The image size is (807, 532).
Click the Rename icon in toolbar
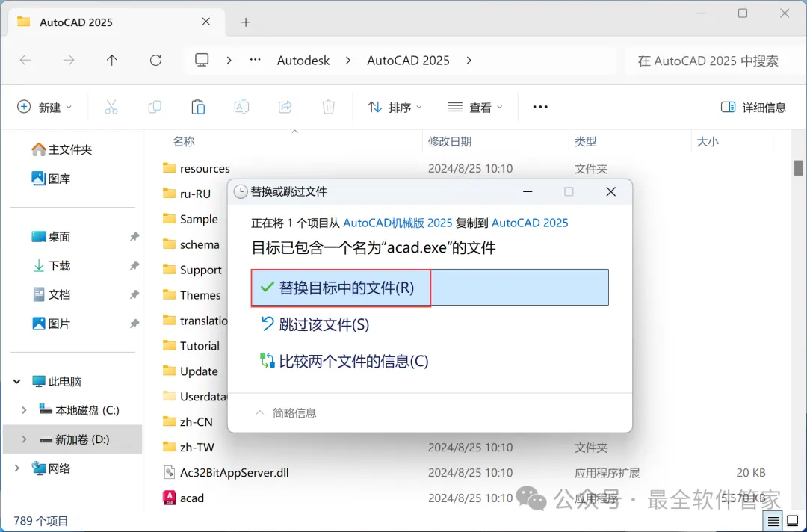point(241,107)
